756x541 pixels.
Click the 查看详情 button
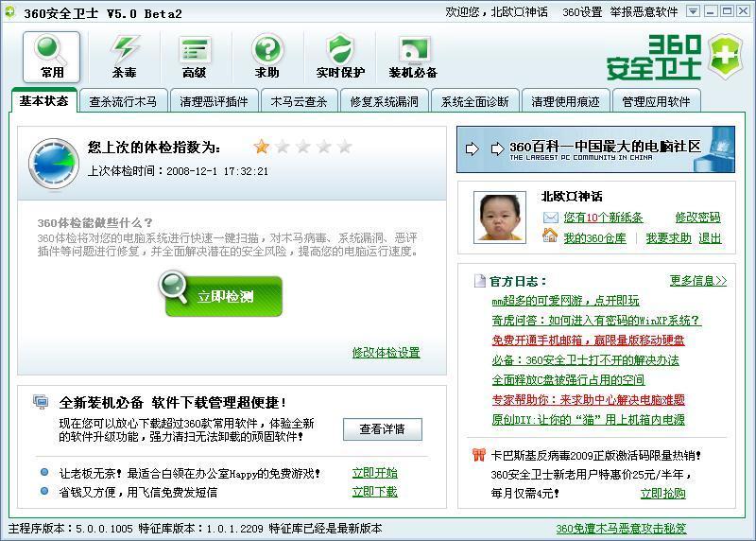tap(382, 429)
